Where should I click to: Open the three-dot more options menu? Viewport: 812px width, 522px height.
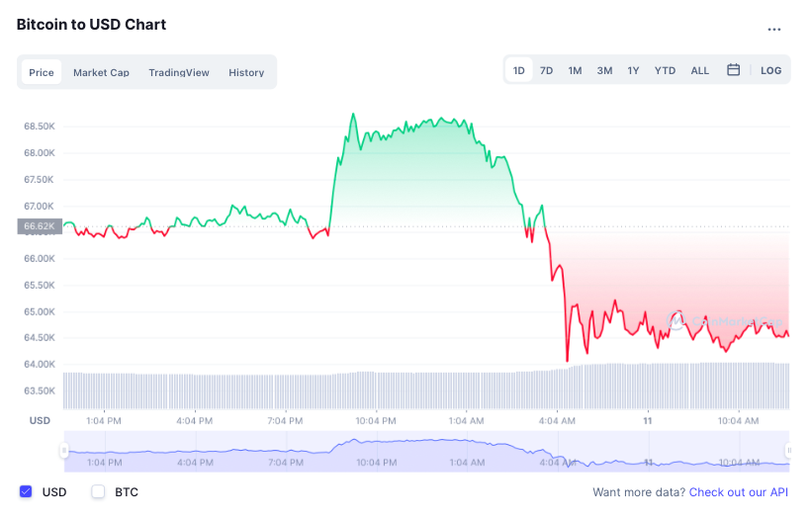(774, 30)
